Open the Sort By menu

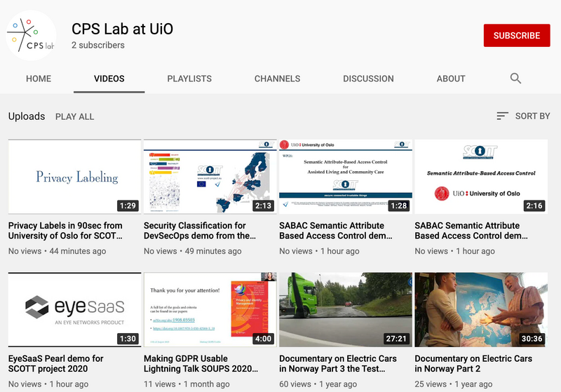pos(523,116)
